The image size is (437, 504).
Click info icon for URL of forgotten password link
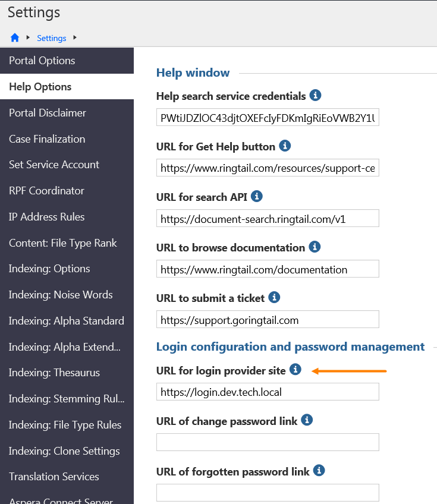[319, 471]
